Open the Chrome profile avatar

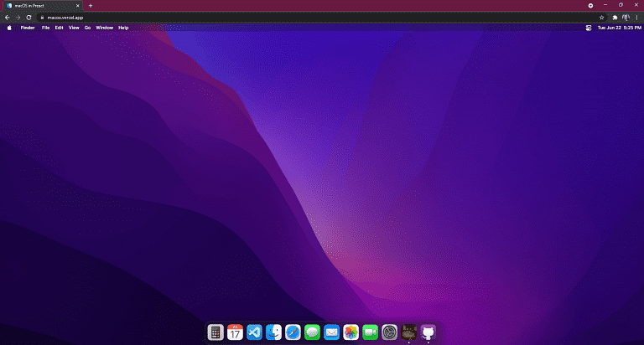tap(626, 18)
